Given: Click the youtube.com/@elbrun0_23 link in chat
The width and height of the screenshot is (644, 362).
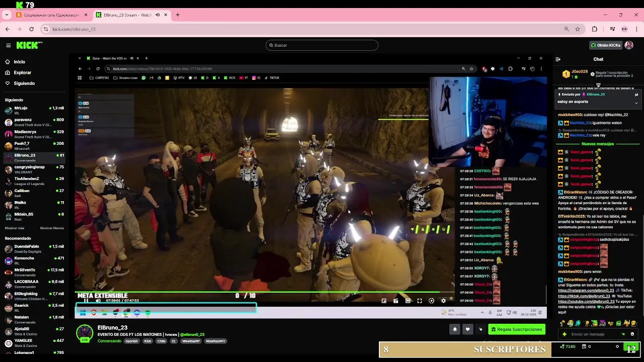Looking at the screenshot, I should 586,302.
